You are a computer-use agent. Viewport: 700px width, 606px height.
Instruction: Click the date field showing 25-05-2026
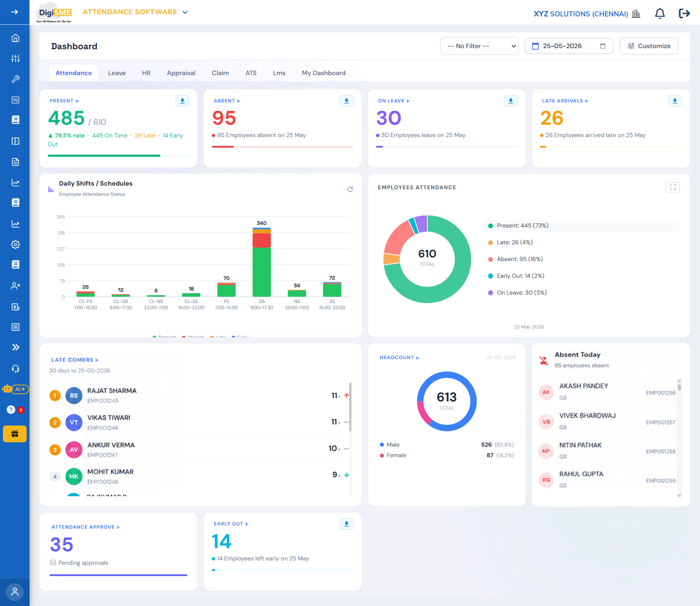pos(569,46)
